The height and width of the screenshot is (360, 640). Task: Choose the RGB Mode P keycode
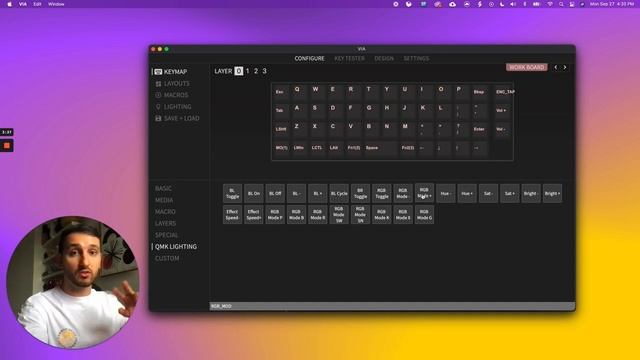(275, 215)
